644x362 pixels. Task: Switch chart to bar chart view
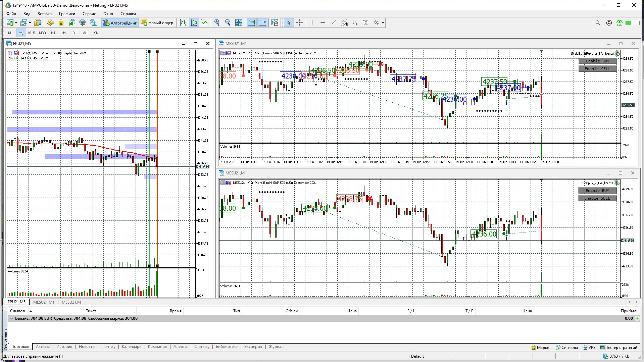point(183,22)
